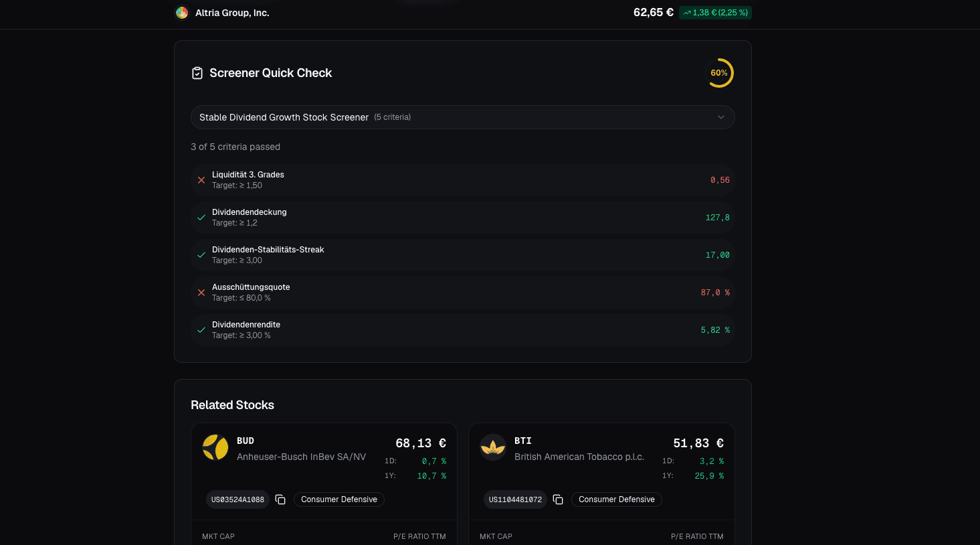Copy the ISIN US03524A1088 via copy icon

click(280, 499)
